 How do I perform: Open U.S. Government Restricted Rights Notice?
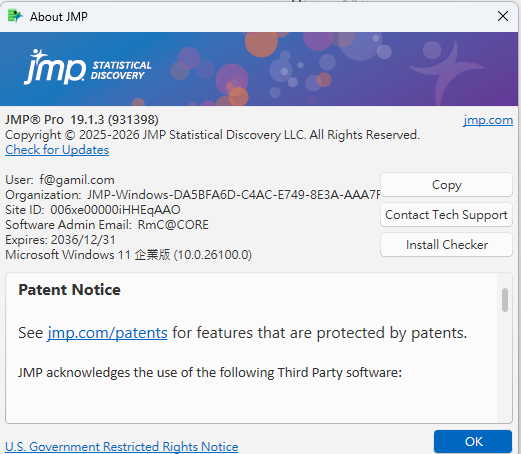coord(122,446)
